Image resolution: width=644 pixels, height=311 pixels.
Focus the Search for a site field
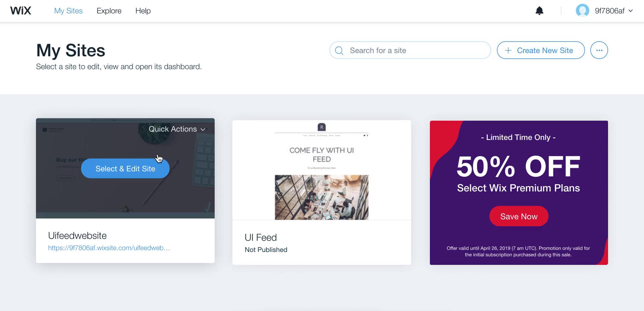tap(410, 50)
